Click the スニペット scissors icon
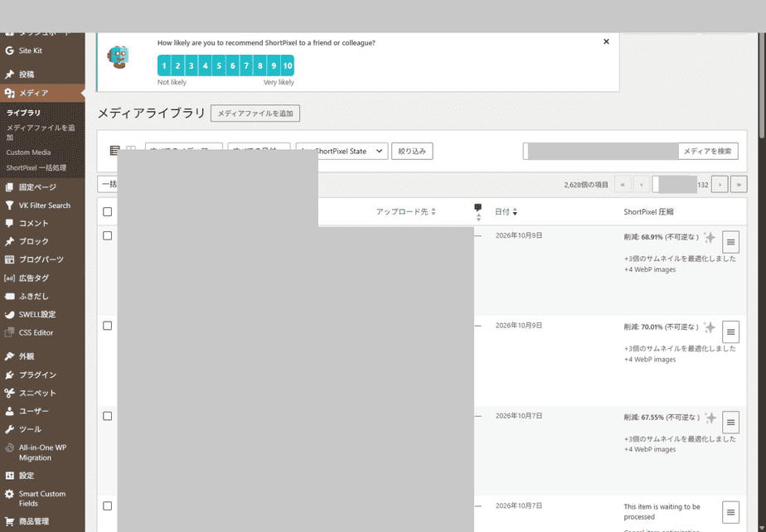Screen dimensions: 766x532 tap(9, 393)
